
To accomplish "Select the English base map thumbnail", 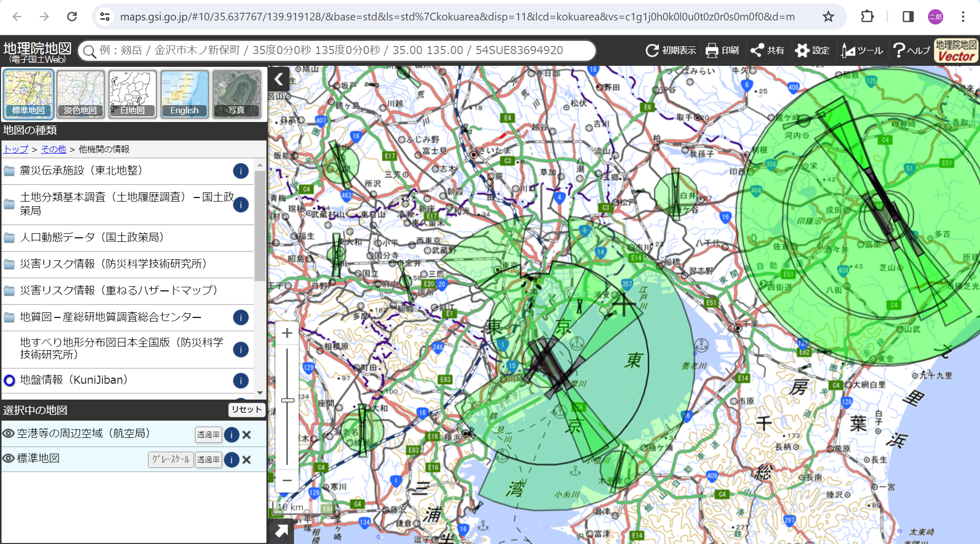I will click(184, 94).
